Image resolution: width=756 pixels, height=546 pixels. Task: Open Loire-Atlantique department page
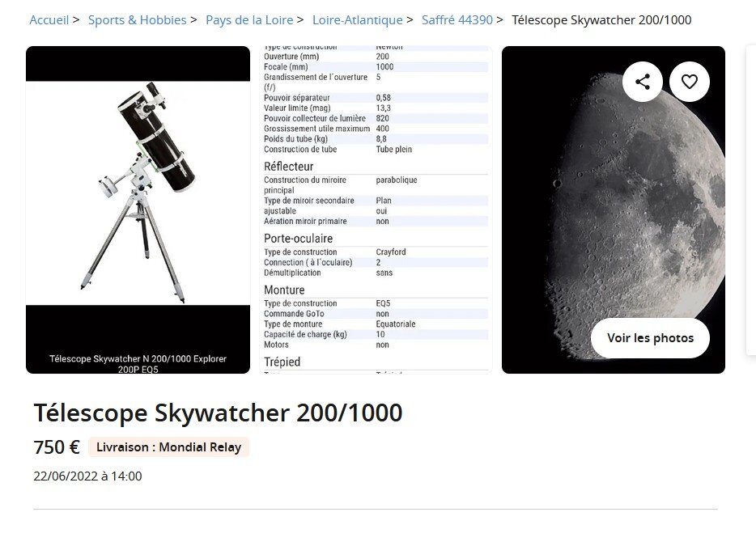[358, 19]
